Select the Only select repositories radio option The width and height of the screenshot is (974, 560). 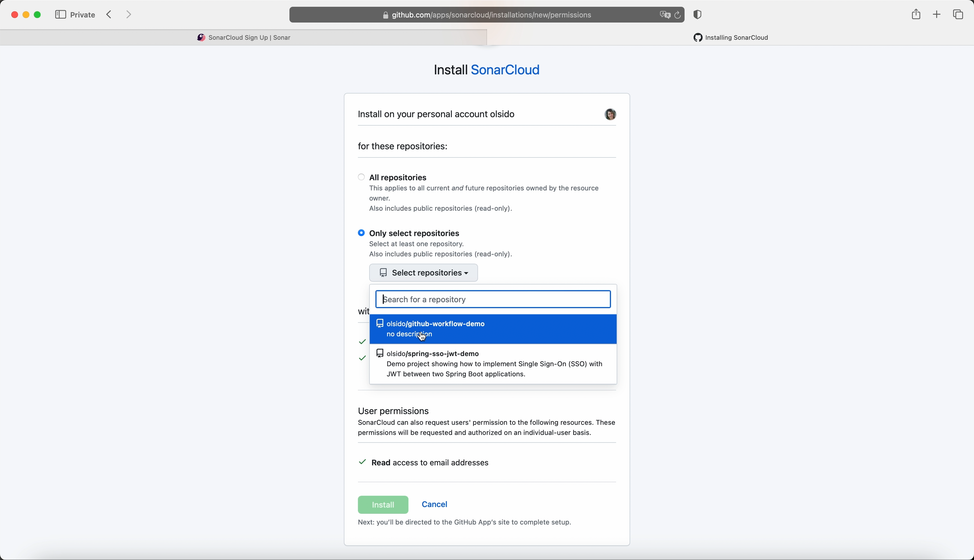pos(361,233)
